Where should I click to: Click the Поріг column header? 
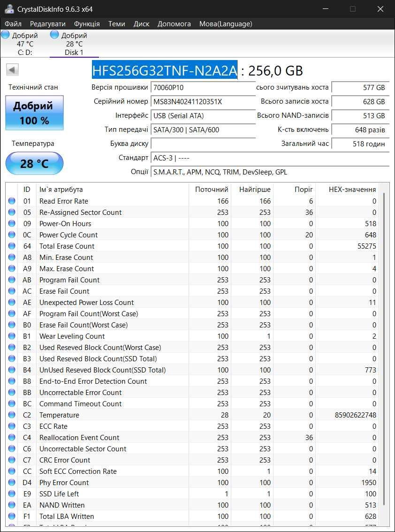click(x=294, y=190)
